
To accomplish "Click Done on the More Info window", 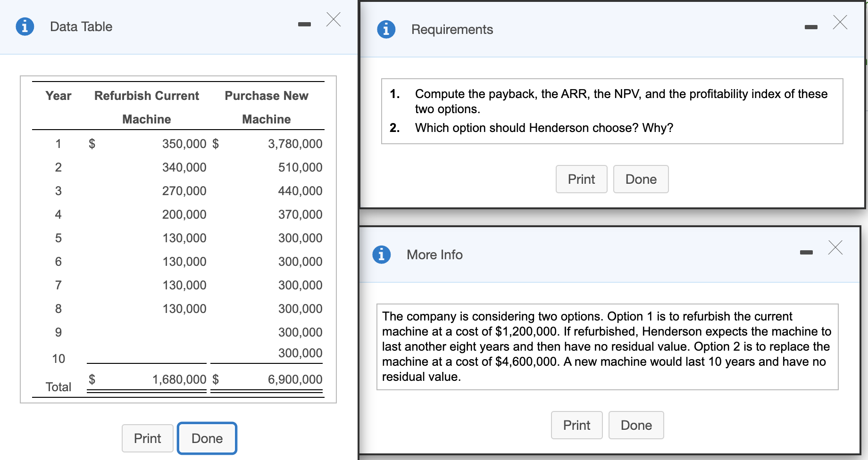I will pos(636,425).
